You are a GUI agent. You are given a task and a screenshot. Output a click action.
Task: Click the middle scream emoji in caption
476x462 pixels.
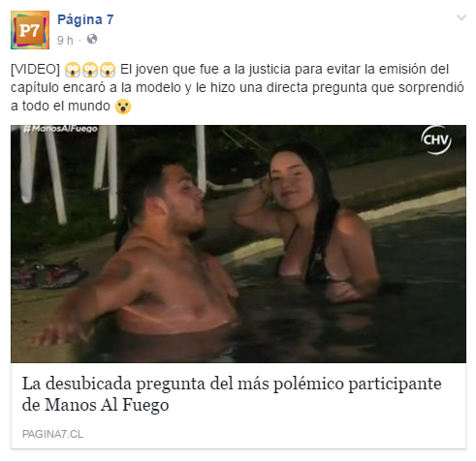[x=90, y=70]
